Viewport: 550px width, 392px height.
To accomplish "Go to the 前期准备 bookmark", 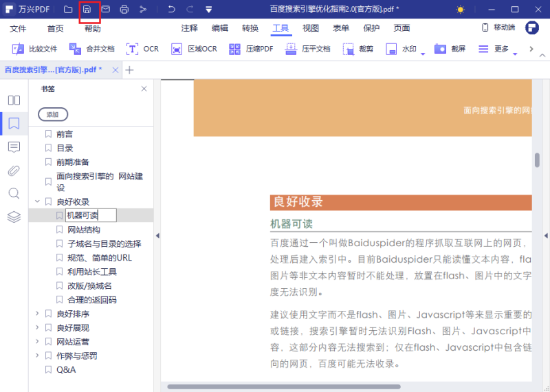I will (73, 162).
